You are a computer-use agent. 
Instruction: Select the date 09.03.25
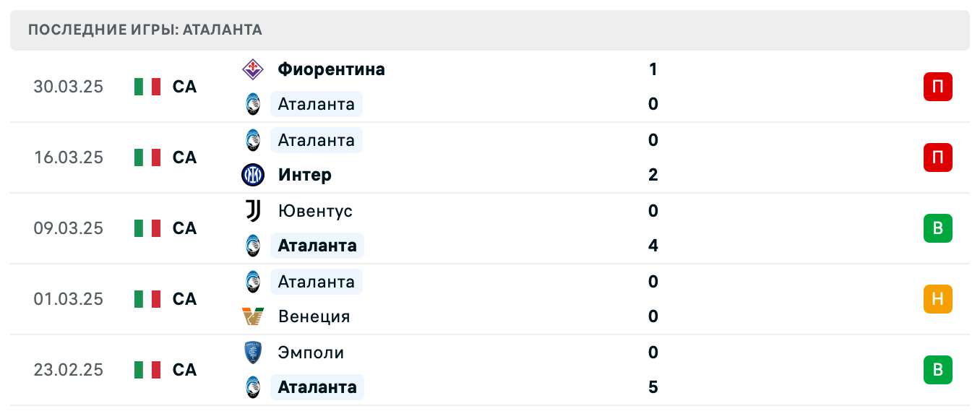pyautogui.click(x=69, y=228)
